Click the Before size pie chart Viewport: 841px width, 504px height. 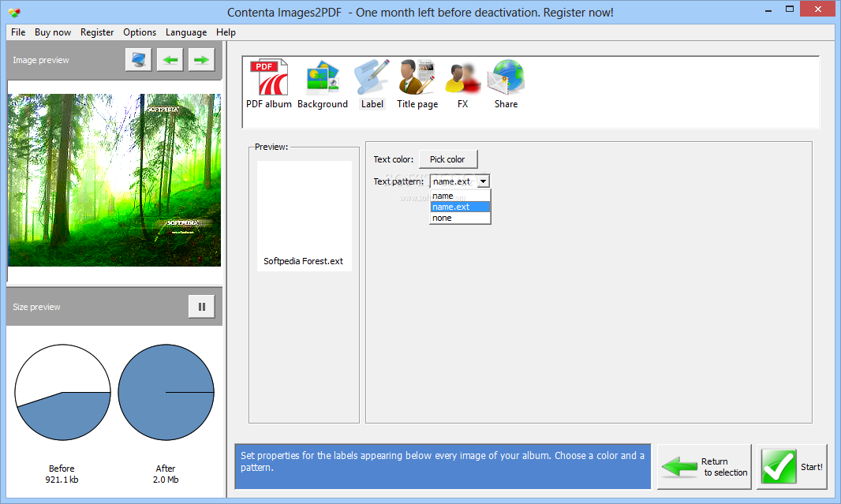tap(63, 393)
